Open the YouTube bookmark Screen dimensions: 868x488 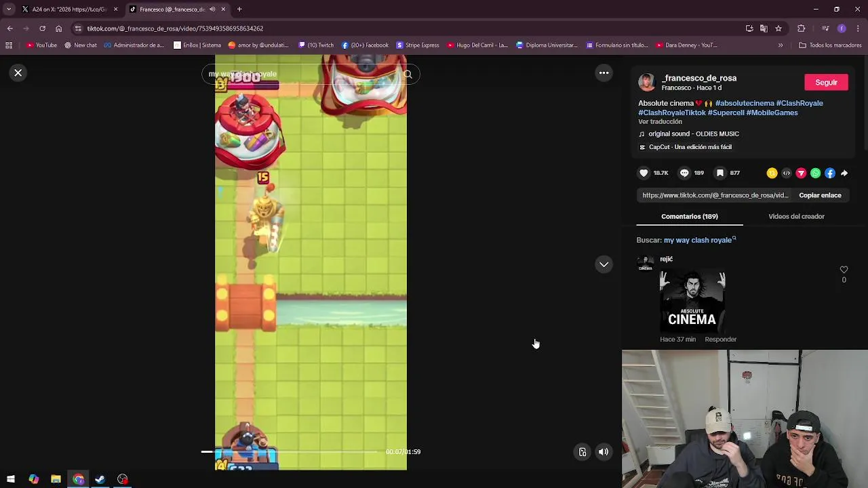tap(41, 45)
